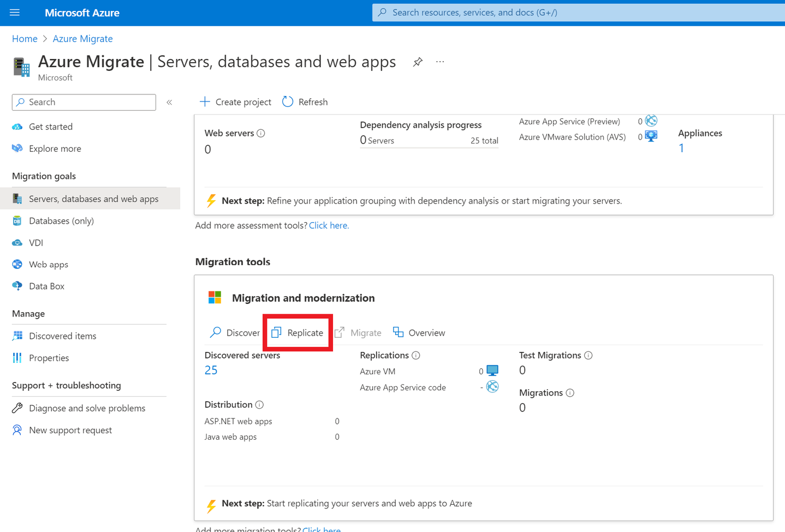Click 'Click here' to add assessment tools
This screenshot has height=532, width=785.
click(329, 225)
